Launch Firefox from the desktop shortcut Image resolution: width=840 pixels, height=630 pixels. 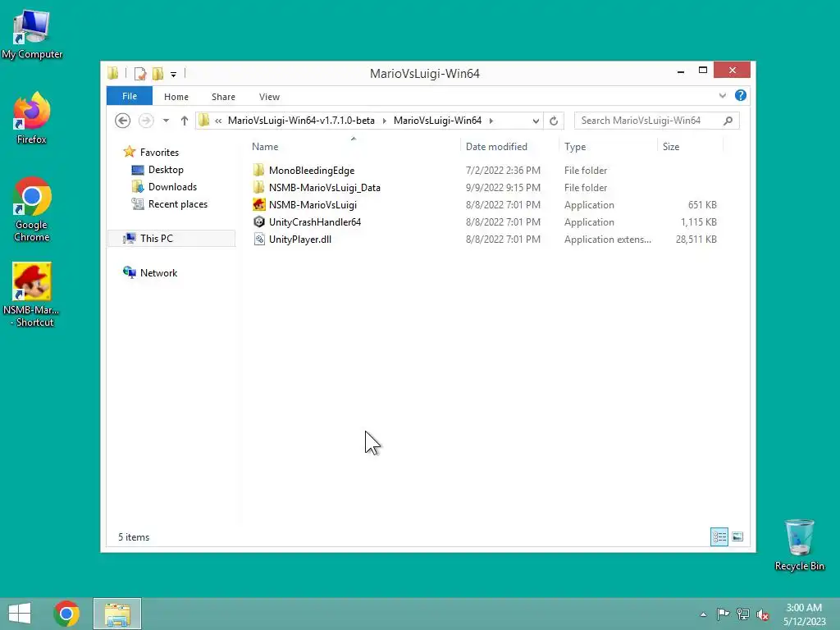(x=32, y=118)
